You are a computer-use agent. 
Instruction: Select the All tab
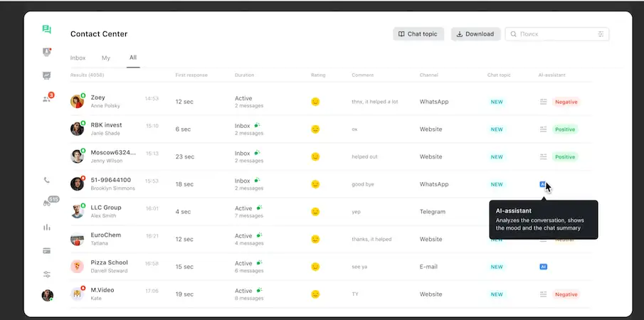133,58
